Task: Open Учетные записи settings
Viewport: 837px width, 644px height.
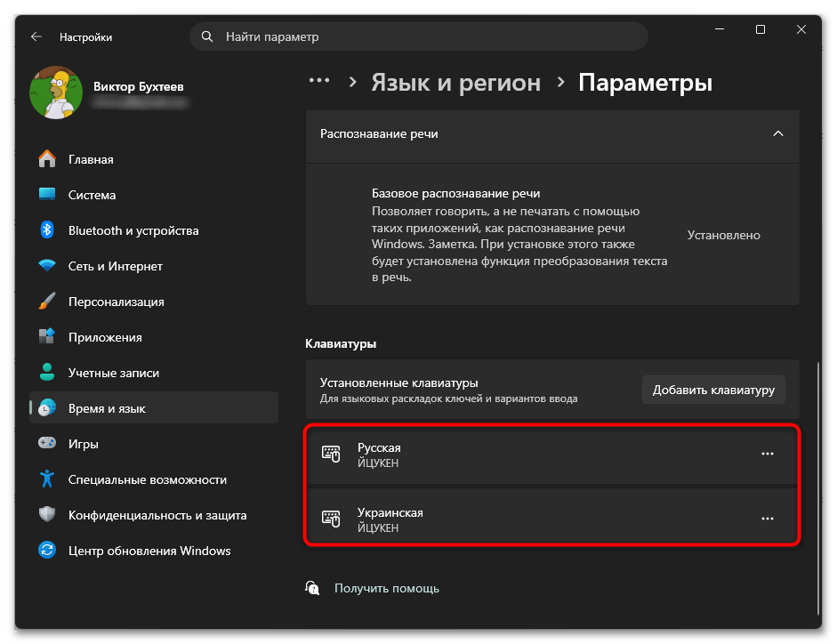Action: [154, 372]
